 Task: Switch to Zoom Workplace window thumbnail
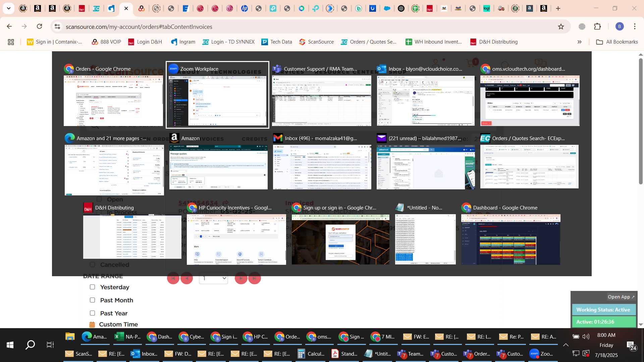point(217,95)
